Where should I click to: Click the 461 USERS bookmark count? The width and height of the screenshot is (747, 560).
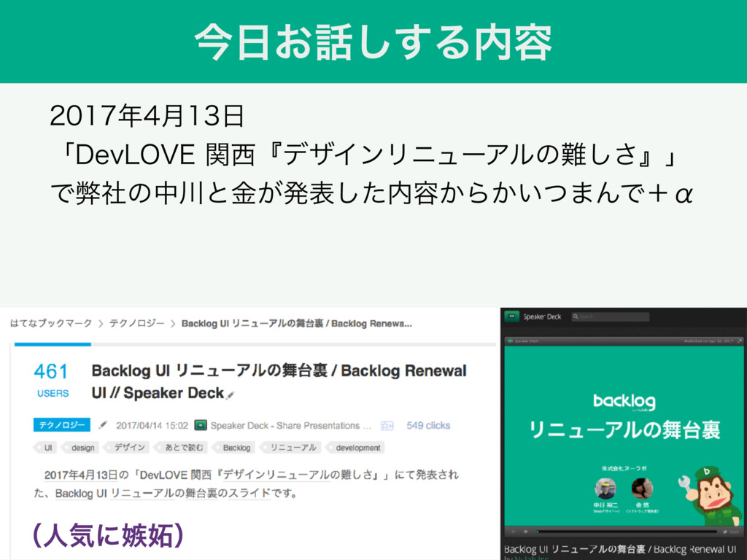pyautogui.click(x=52, y=379)
